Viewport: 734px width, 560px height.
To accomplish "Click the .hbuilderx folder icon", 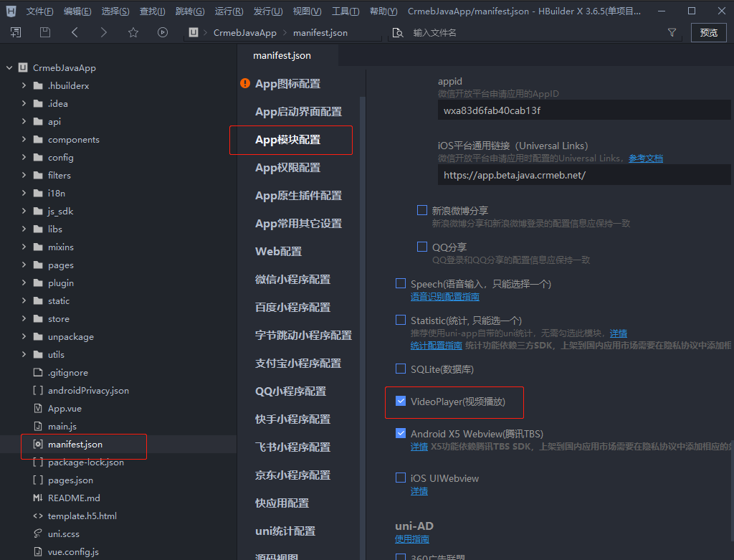I will click(39, 86).
